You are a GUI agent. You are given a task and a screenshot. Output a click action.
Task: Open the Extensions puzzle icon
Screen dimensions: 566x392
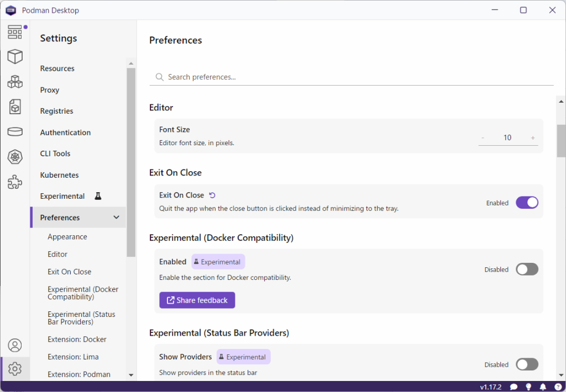tap(15, 182)
